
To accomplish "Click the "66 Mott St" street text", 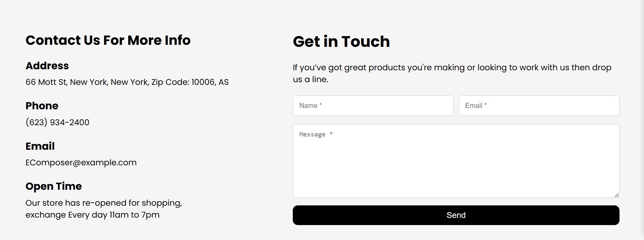I will pos(46,82).
